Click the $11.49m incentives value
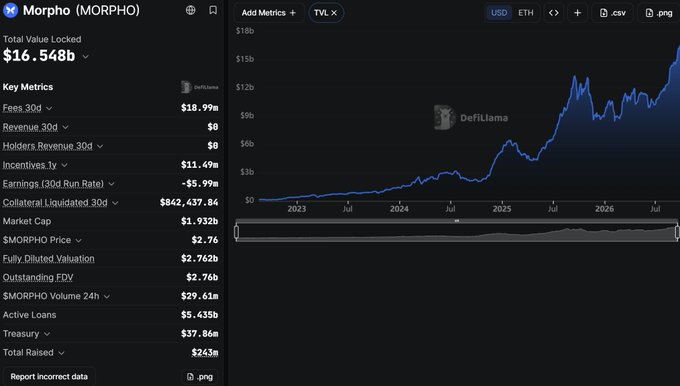 pos(199,165)
